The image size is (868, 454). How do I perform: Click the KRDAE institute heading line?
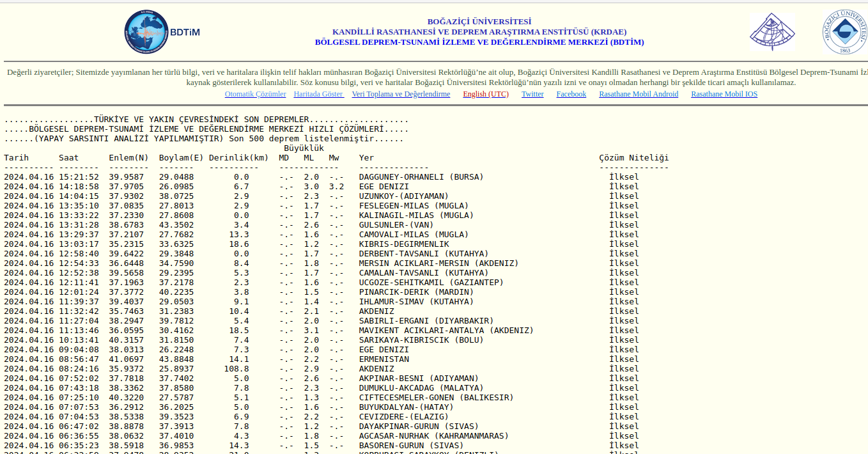479,32
